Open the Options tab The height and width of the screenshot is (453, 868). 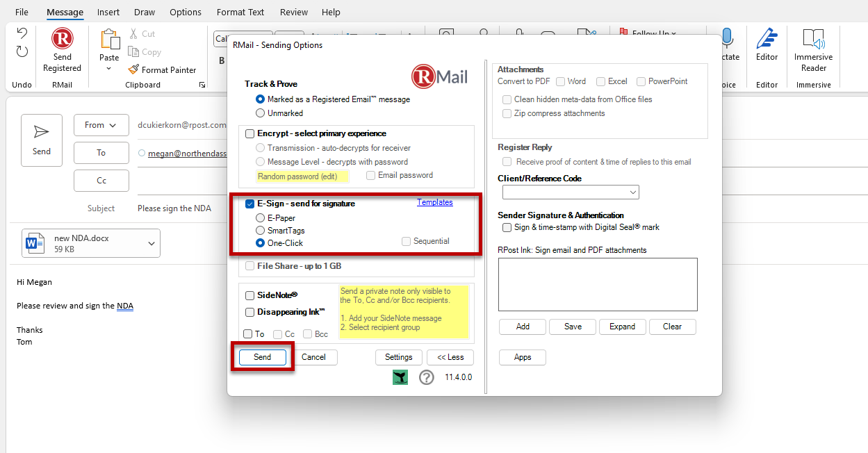click(x=186, y=12)
